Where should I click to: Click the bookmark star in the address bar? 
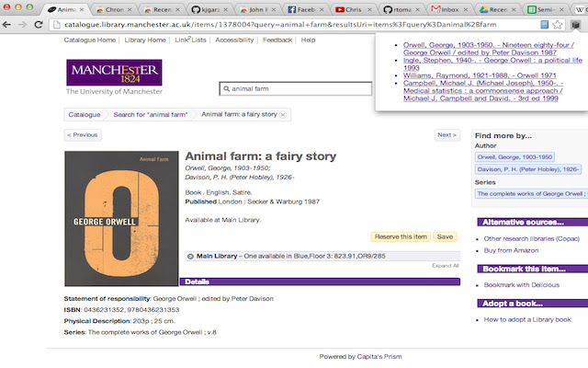coord(558,25)
